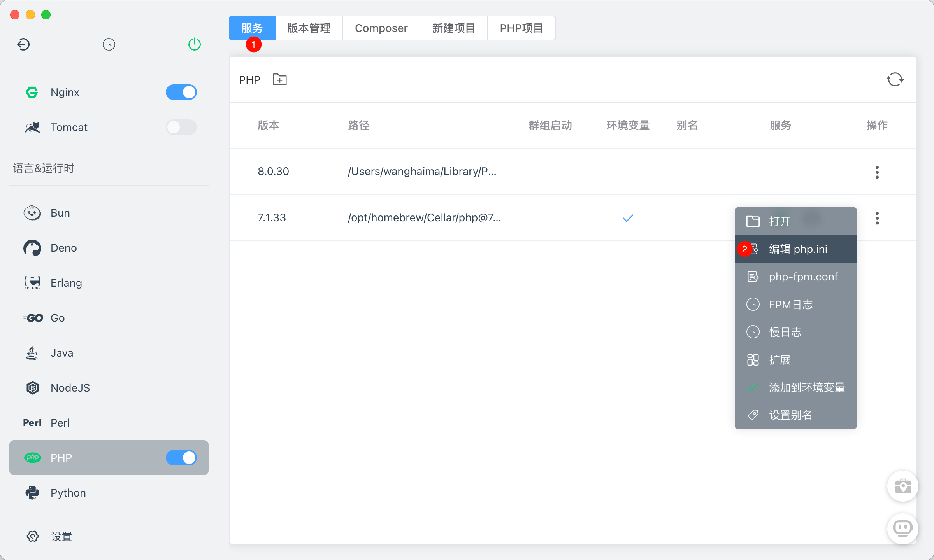934x560 pixels.
Task: Toggle the PHP service switch
Action: [x=181, y=458]
